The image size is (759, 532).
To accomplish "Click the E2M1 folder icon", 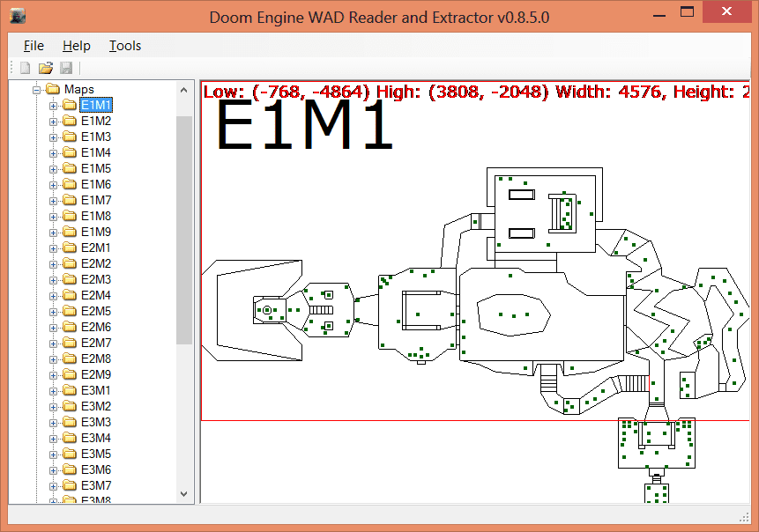I will click(70, 248).
